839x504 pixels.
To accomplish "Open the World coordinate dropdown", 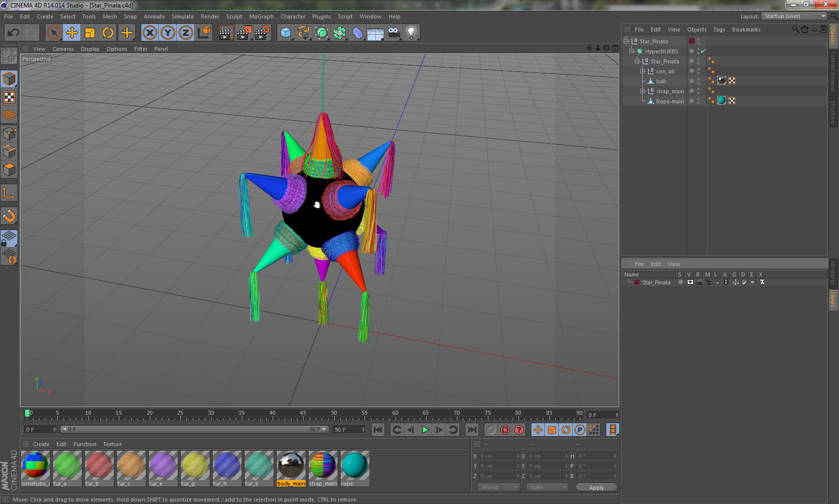I will point(499,487).
